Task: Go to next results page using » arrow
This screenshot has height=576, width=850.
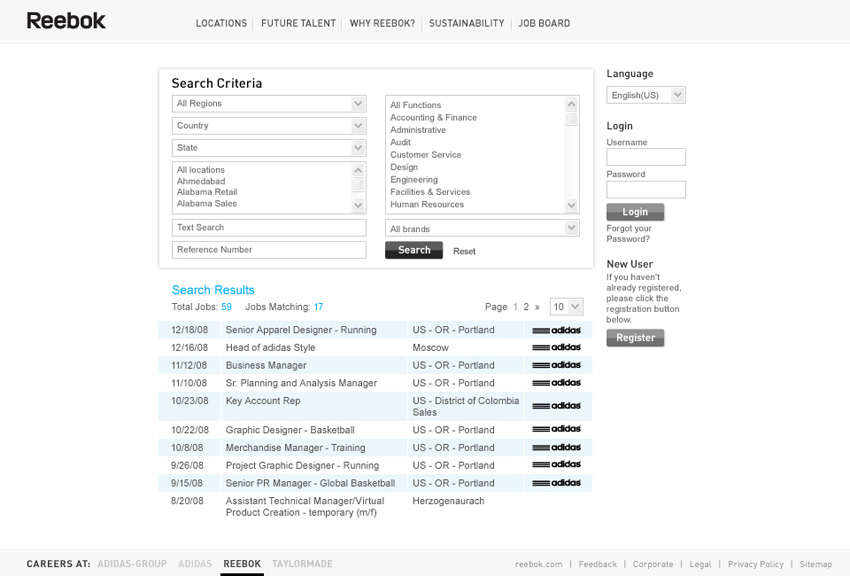Action: pos(537,307)
